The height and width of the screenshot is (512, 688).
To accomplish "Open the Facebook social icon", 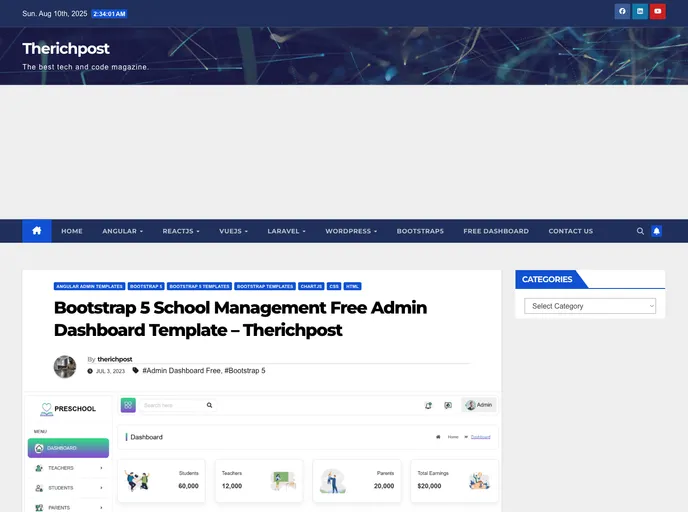I will [x=622, y=11].
